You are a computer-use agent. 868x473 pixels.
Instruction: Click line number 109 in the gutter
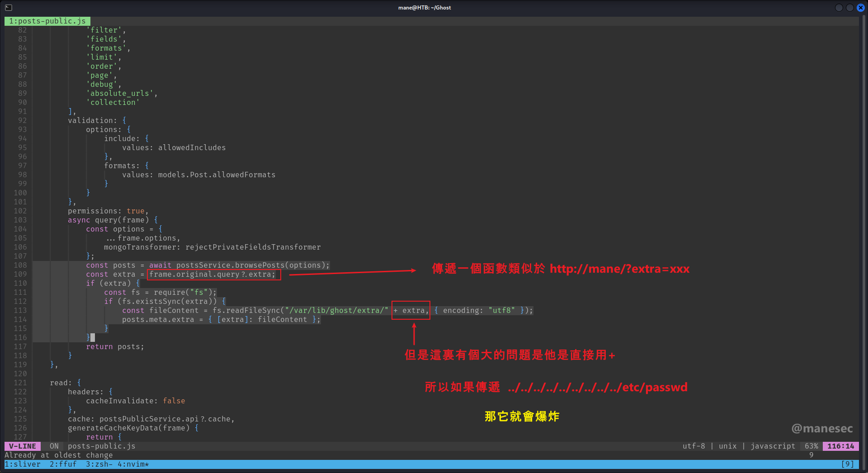[20, 274]
